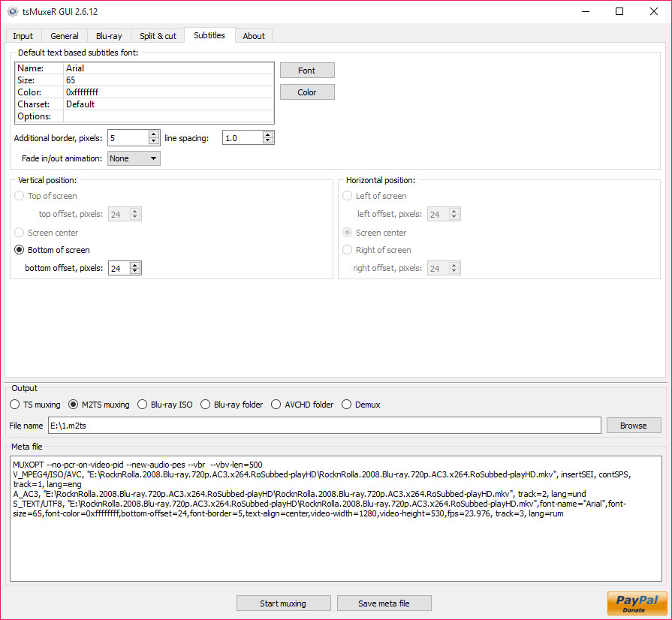Select Bottom of screen option

pos(52,250)
